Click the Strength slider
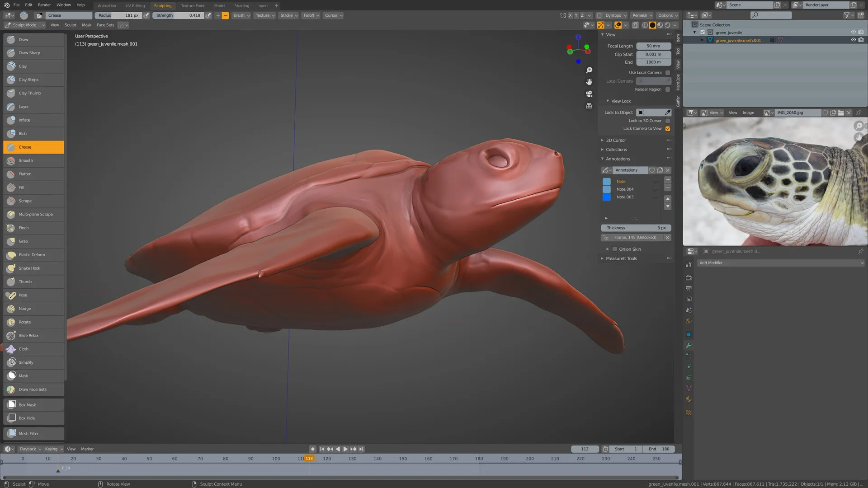This screenshot has height=488, width=868. (178, 15)
